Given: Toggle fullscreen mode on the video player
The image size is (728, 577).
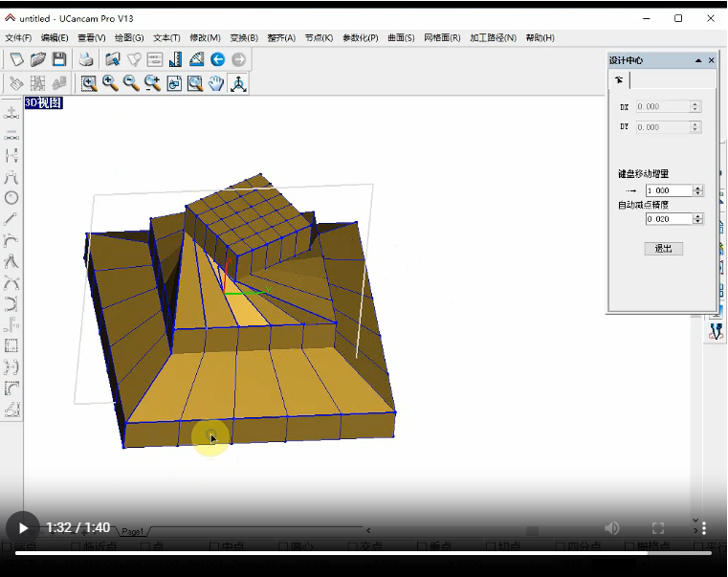Looking at the screenshot, I should point(658,528).
